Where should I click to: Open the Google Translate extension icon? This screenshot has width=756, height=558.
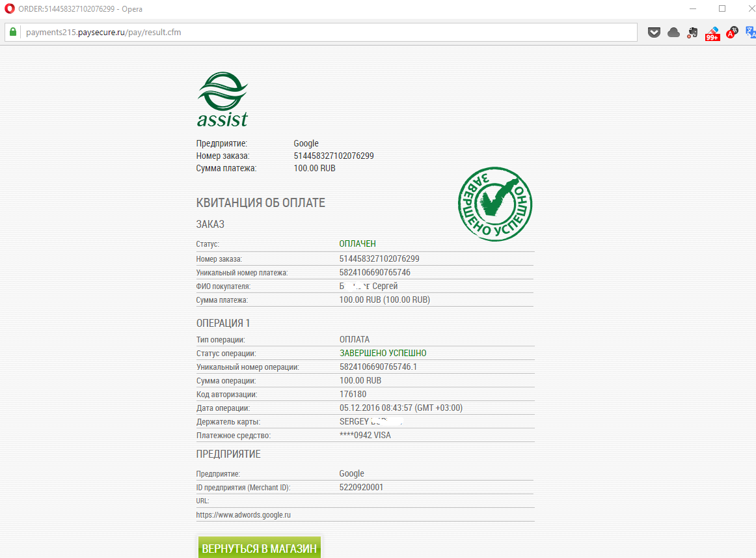click(751, 33)
